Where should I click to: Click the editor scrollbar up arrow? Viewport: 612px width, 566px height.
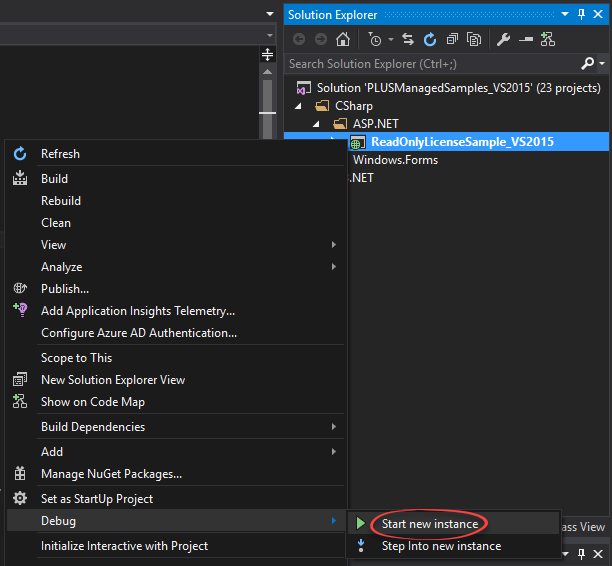(267, 72)
